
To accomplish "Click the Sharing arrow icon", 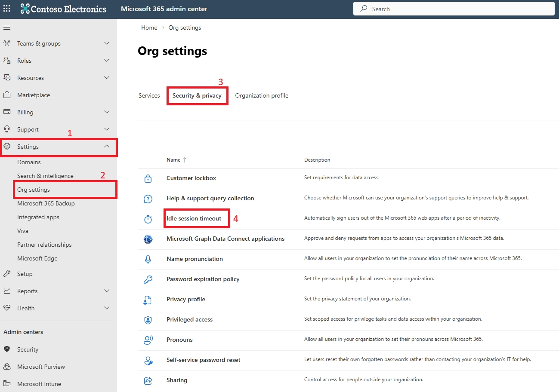I will 148,380.
